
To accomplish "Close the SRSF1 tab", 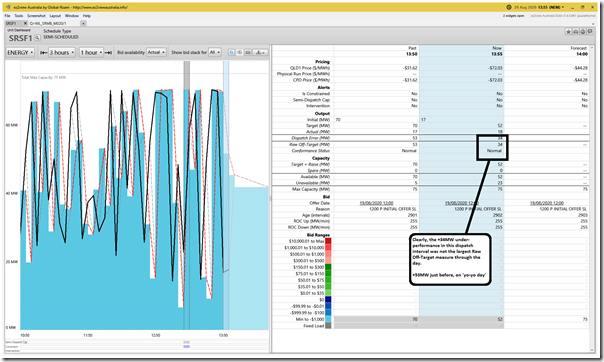I will pyautogui.click(x=25, y=23).
